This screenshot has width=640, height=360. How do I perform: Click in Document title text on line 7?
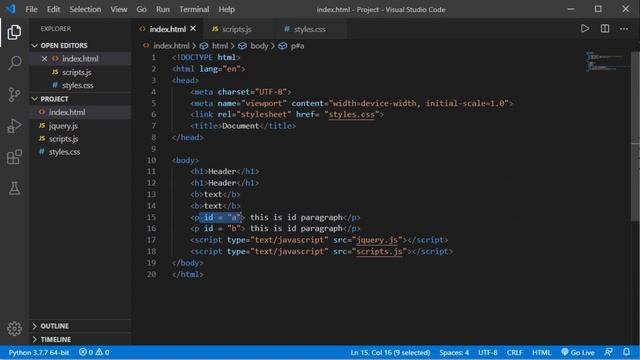(240, 126)
